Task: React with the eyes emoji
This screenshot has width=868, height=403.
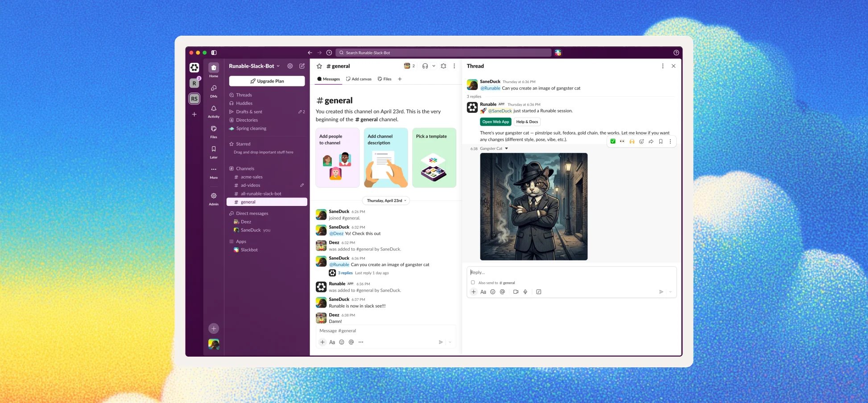Action: 622,141
